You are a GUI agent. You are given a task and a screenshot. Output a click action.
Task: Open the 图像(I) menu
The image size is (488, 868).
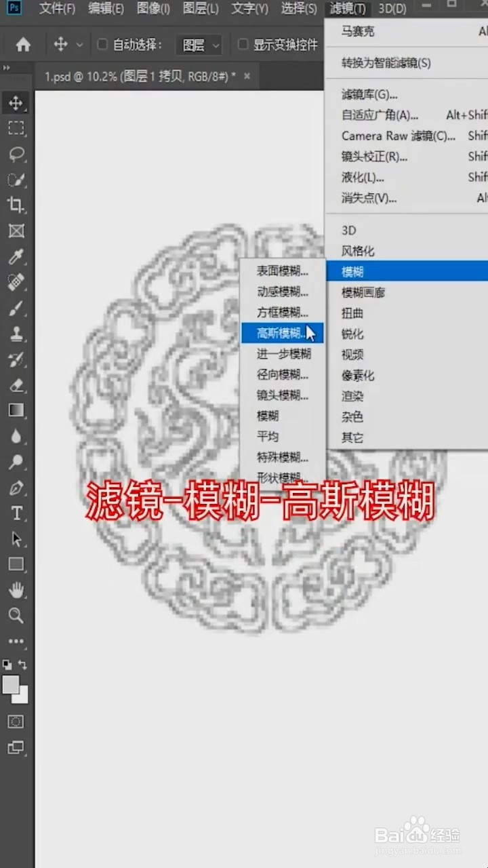click(153, 9)
